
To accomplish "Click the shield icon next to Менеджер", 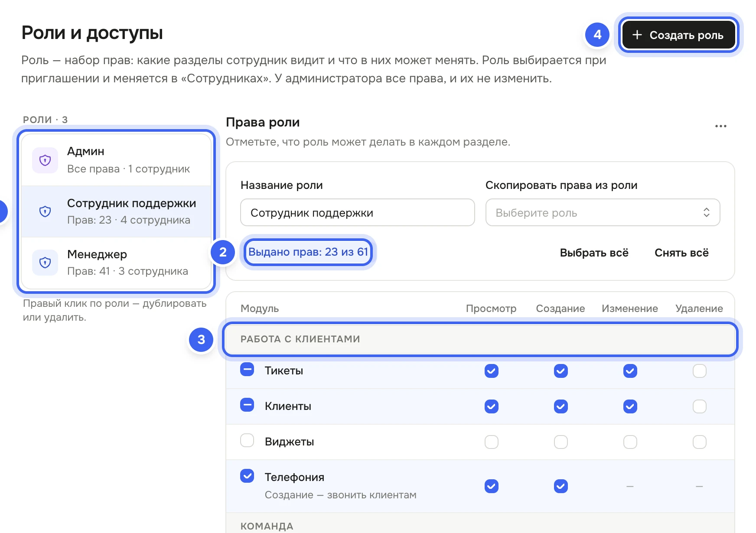I will point(45,263).
